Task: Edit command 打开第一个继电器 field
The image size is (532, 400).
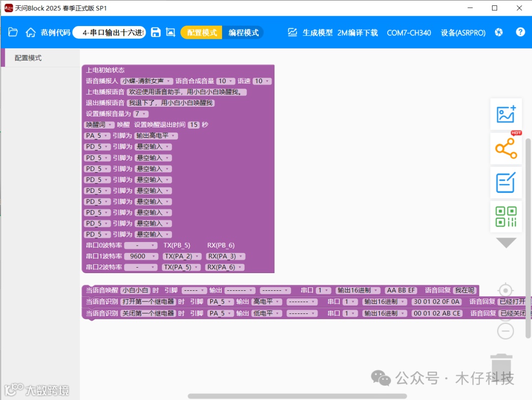Action: [x=148, y=302]
